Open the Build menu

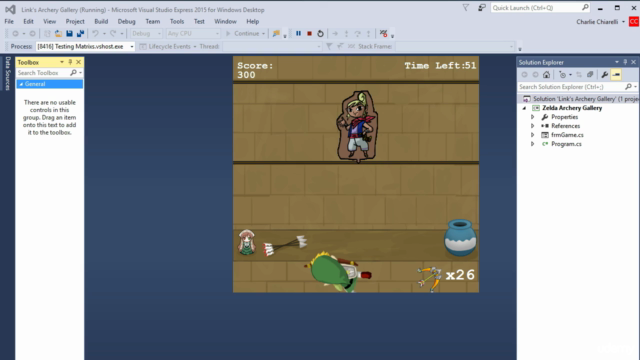pos(101,21)
